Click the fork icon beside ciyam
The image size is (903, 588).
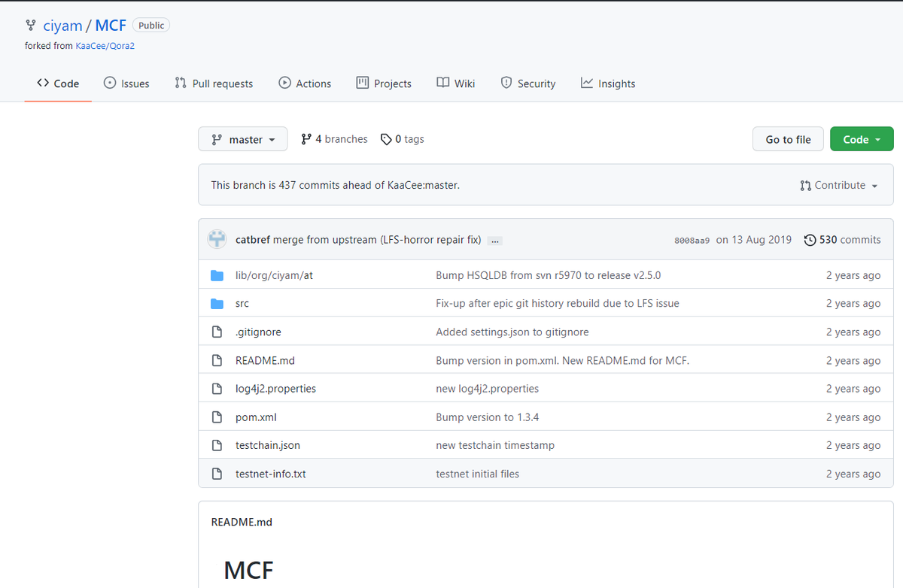[30, 26]
